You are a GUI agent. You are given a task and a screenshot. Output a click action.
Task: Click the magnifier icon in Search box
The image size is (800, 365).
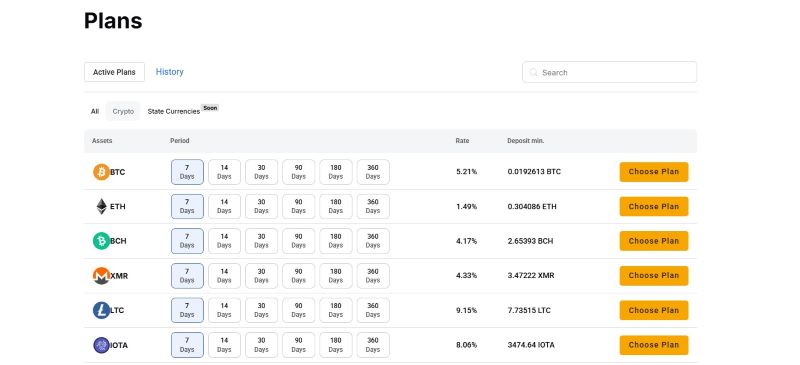(x=534, y=72)
